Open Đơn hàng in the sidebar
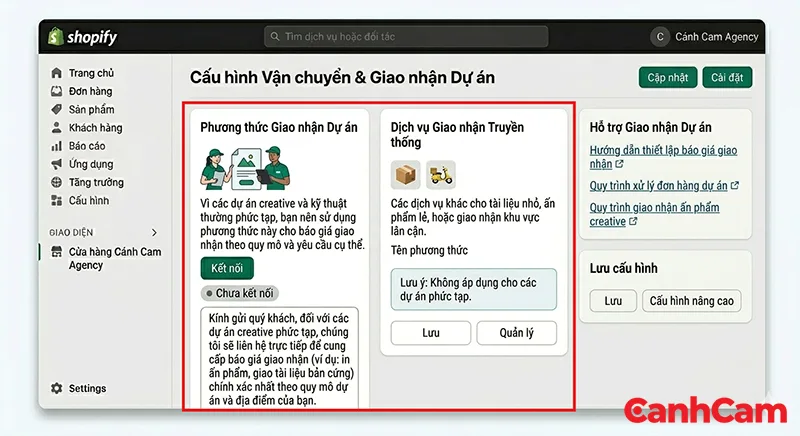Viewport: 800px width, 436px height. click(90, 91)
